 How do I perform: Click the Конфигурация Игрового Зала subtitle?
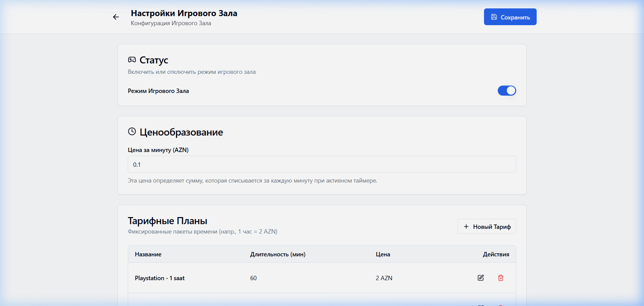171,23
